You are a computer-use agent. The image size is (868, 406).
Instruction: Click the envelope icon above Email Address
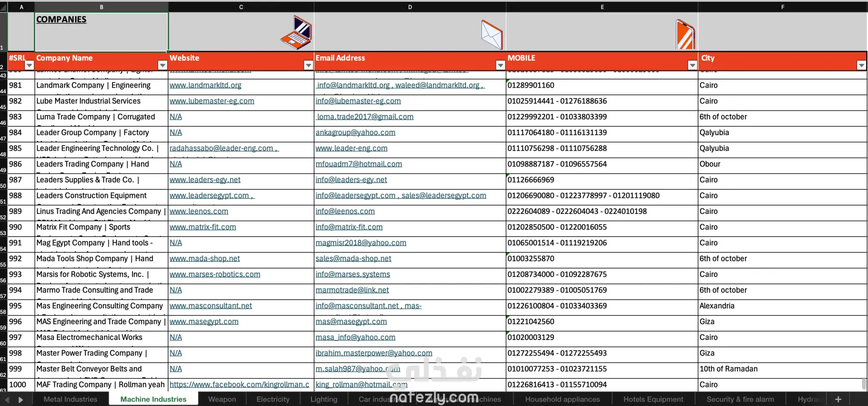coord(492,34)
